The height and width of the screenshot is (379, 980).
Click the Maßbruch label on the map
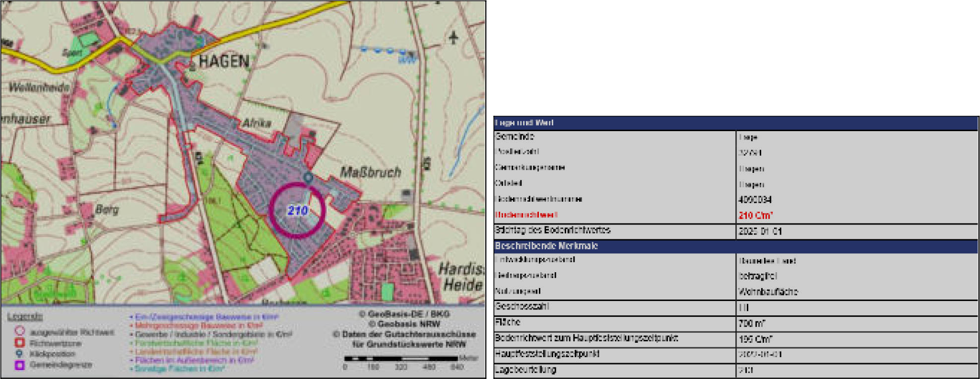point(370,172)
